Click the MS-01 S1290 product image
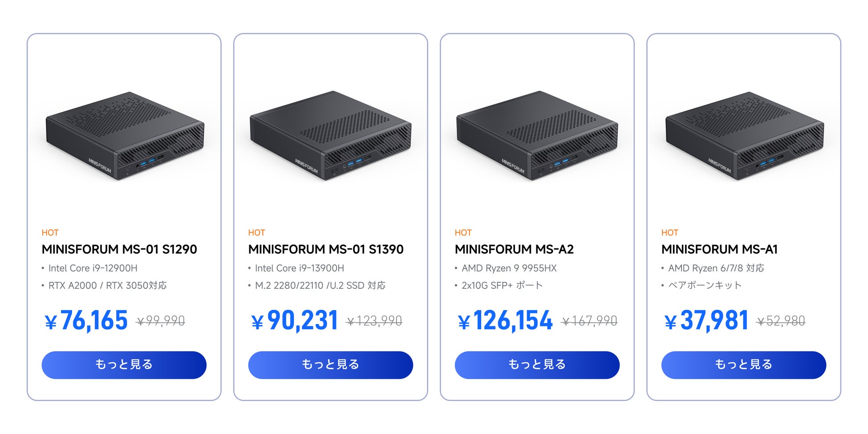The image size is (868, 434). click(125, 136)
